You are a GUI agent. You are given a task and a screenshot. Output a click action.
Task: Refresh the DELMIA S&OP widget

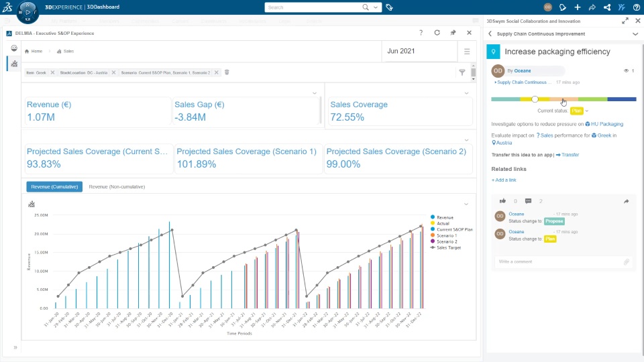pos(437,33)
